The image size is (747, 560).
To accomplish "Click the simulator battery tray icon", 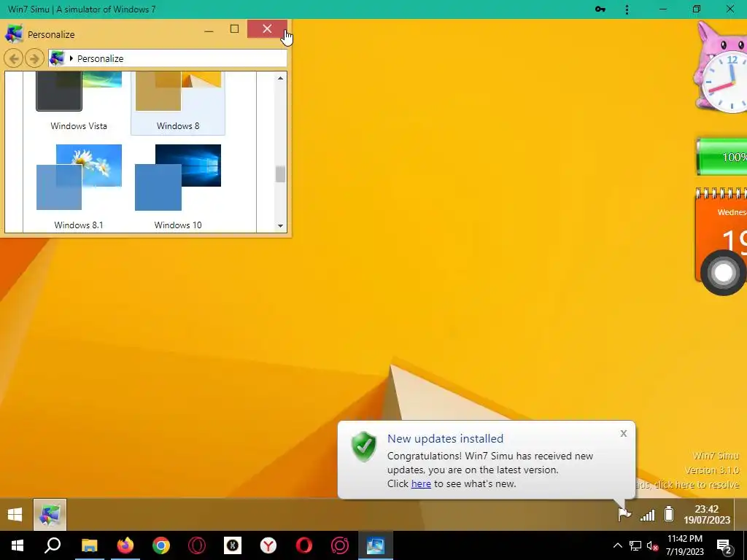I will pyautogui.click(x=669, y=514).
